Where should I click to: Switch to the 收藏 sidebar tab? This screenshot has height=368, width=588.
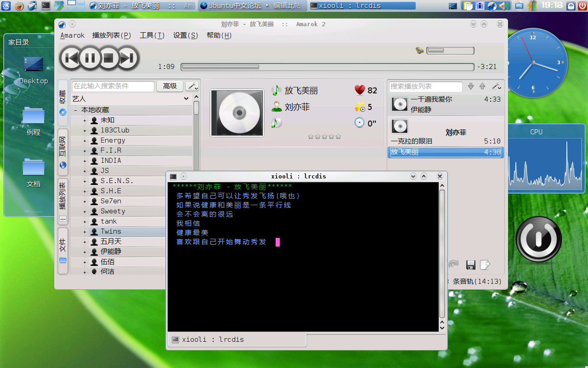click(x=63, y=103)
